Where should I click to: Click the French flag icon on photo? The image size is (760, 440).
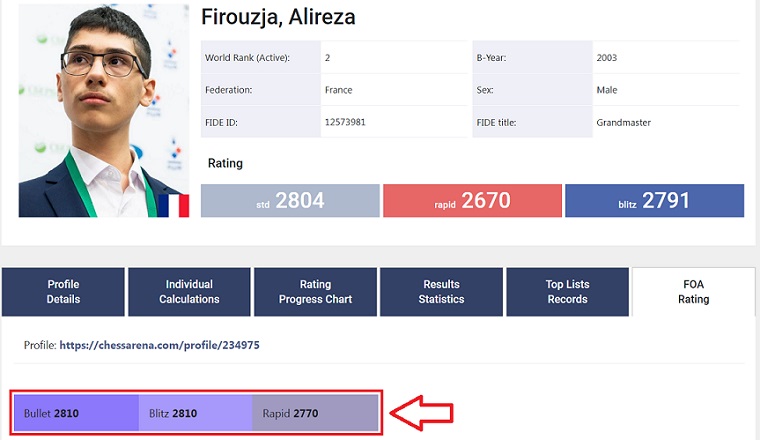(x=173, y=205)
